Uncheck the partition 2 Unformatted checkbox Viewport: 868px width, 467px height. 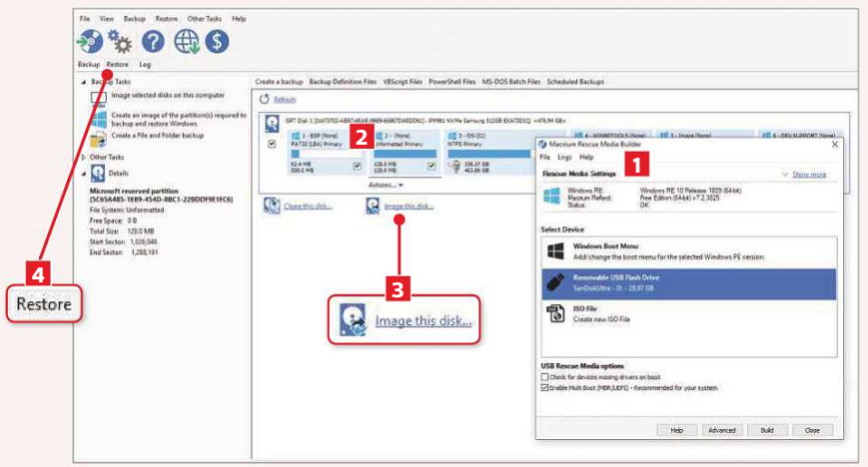432,166
